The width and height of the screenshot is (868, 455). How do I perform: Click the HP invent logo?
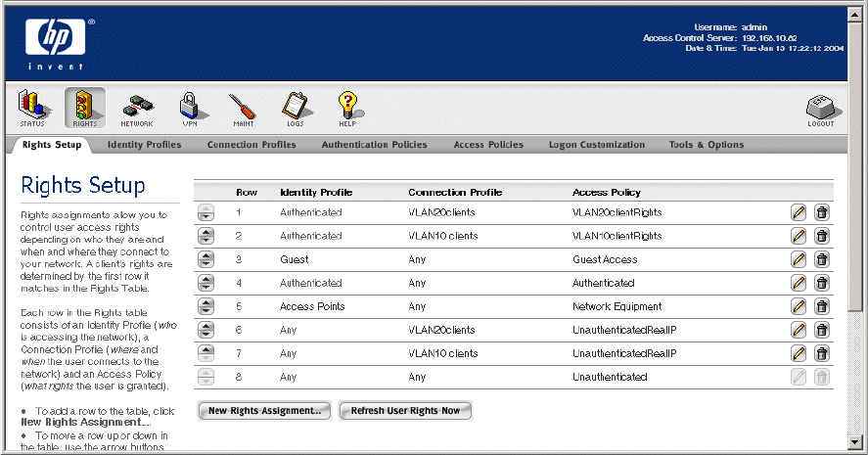click(x=60, y=44)
